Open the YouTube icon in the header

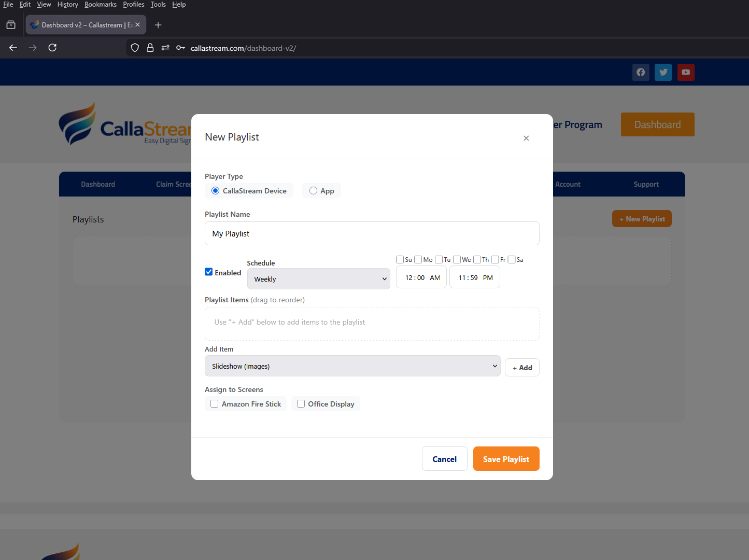[686, 72]
